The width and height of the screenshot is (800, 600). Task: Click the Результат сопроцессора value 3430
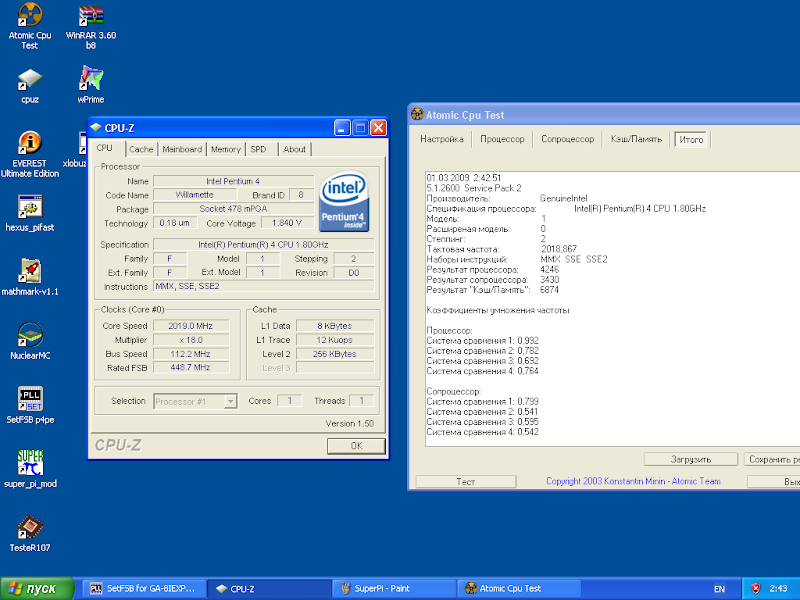pyautogui.click(x=549, y=280)
